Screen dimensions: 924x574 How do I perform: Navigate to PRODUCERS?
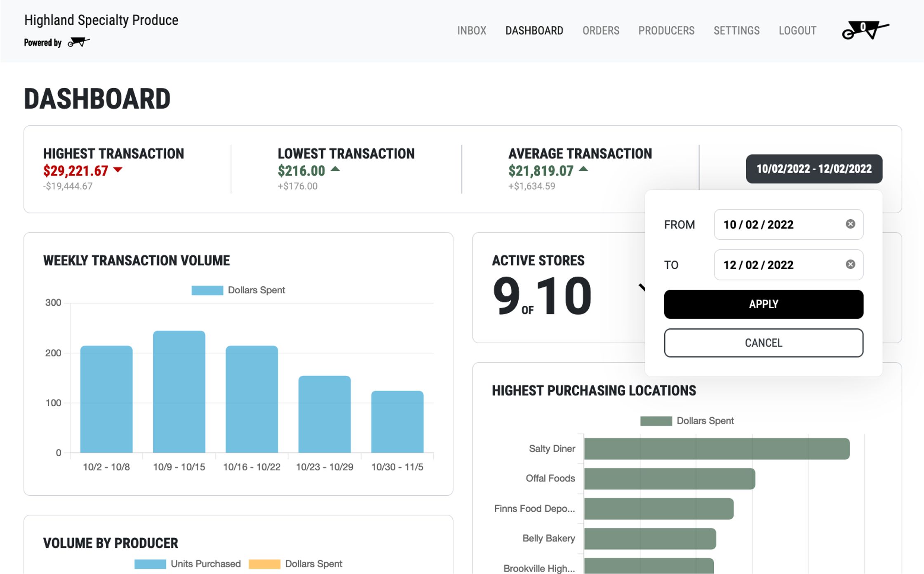coord(666,30)
